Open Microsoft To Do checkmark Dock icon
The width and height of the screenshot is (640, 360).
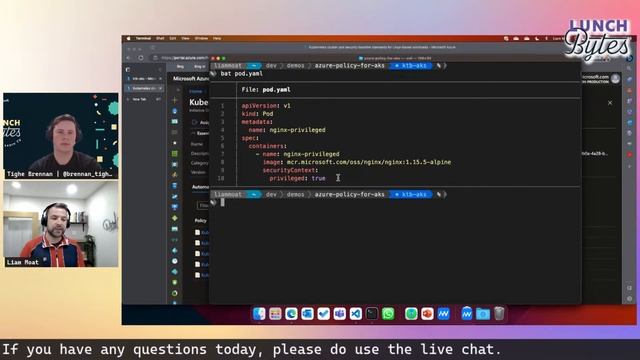323,313
